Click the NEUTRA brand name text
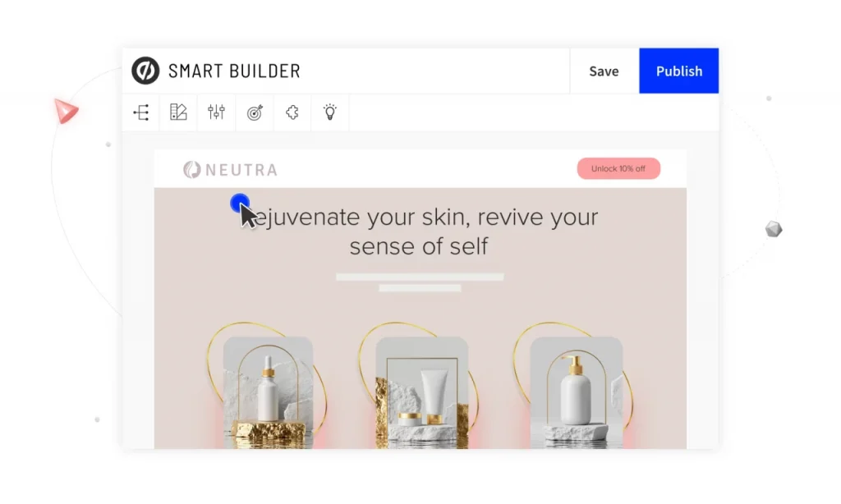841x504 pixels. pyautogui.click(x=241, y=170)
